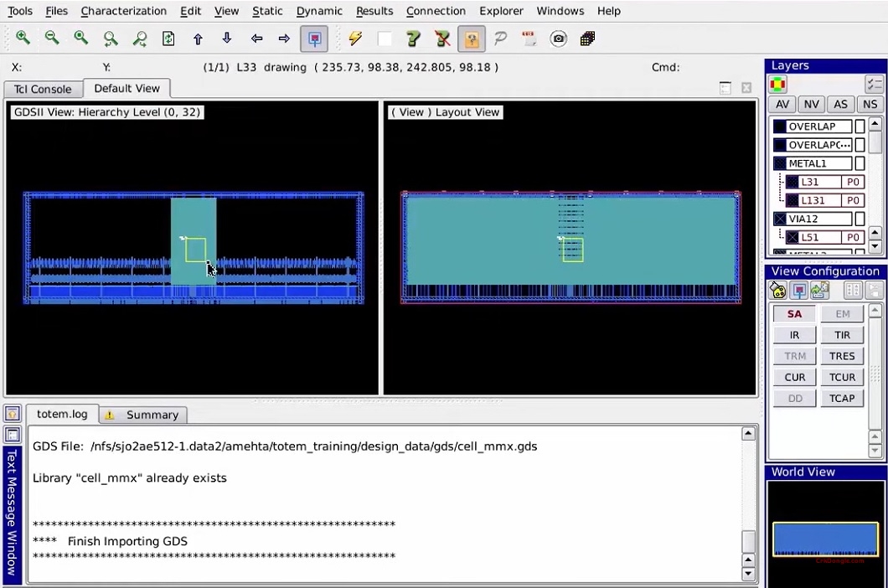Enable the OVERLAP layer checkbox
Viewport: 888px width, 588px height.
click(860, 126)
